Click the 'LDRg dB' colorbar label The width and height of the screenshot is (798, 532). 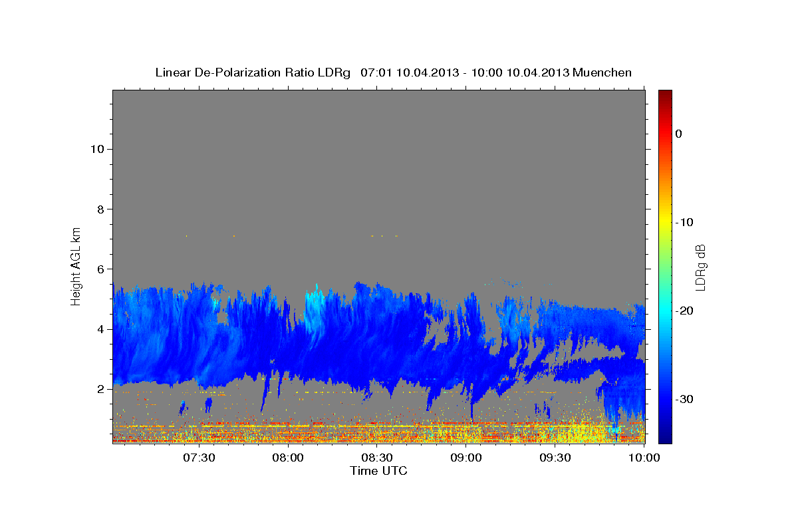pyautogui.click(x=700, y=267)
